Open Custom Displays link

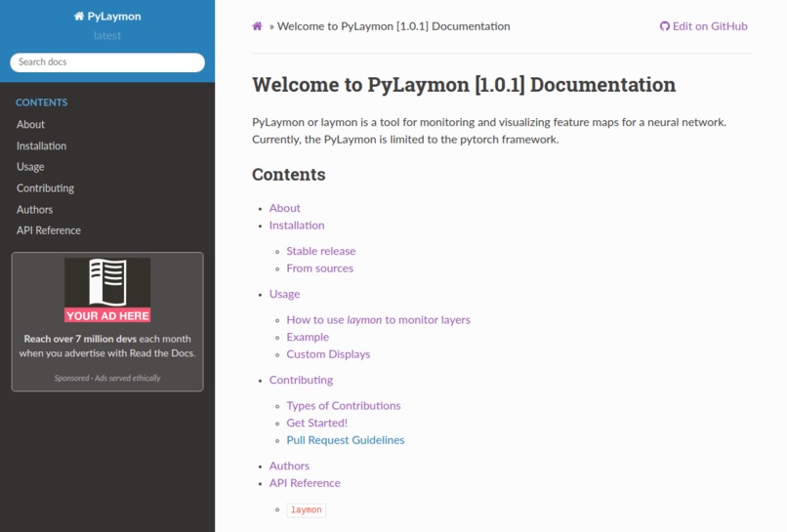[328, 354]
